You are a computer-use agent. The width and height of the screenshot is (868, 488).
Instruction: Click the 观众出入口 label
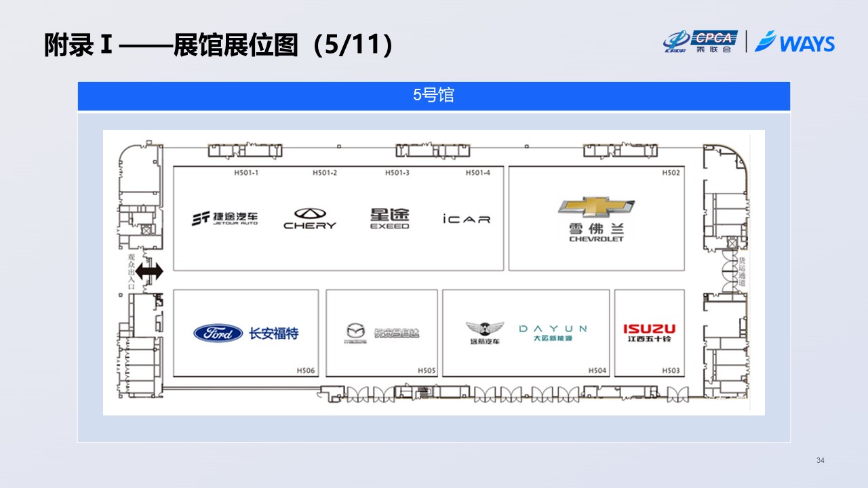(x=132, y=272)
